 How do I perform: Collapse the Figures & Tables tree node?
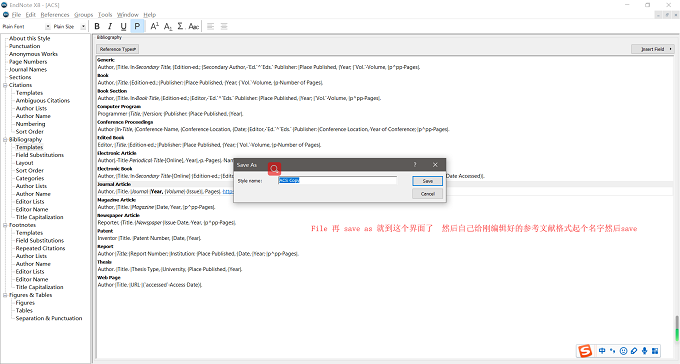(x=5, y=295)
